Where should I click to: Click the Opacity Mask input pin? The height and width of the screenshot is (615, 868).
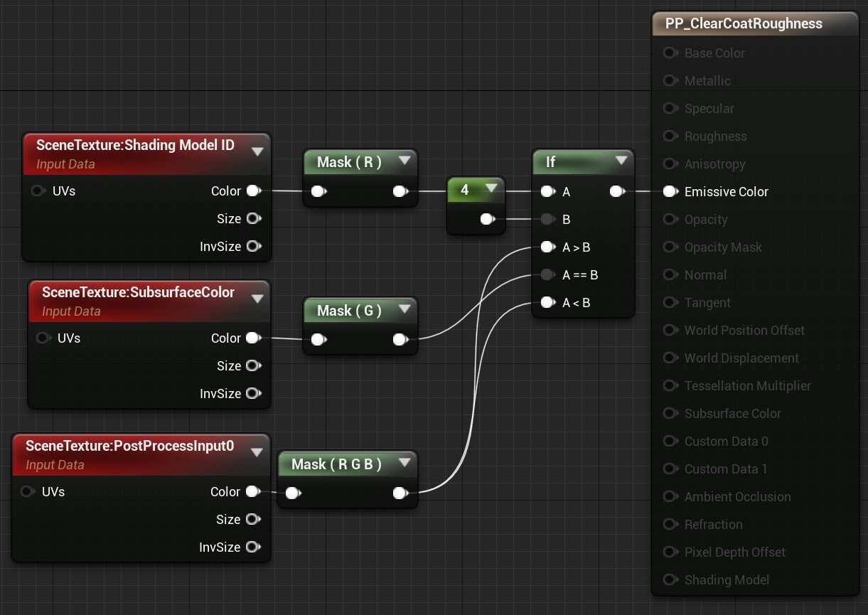pyautogui.click(x=670, y=247)
